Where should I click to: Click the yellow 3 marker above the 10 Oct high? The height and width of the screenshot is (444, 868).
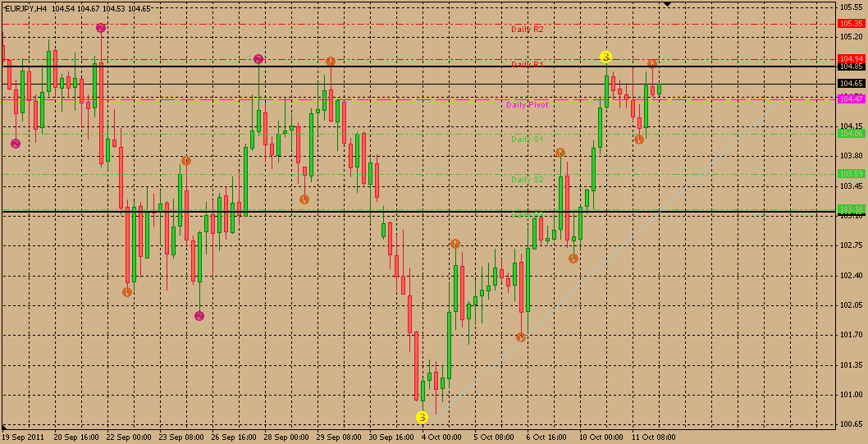click(x=605, y=57)
